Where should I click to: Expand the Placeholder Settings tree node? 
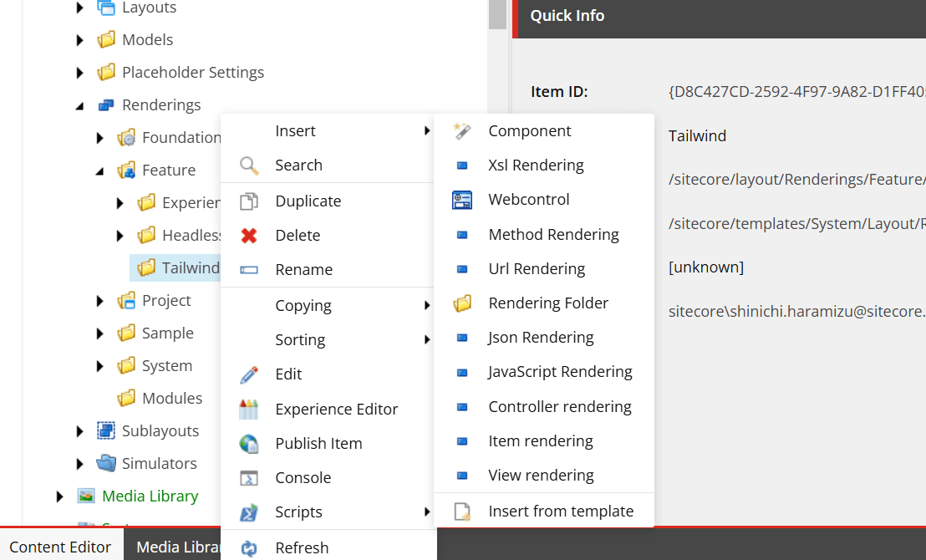point(80,73)
